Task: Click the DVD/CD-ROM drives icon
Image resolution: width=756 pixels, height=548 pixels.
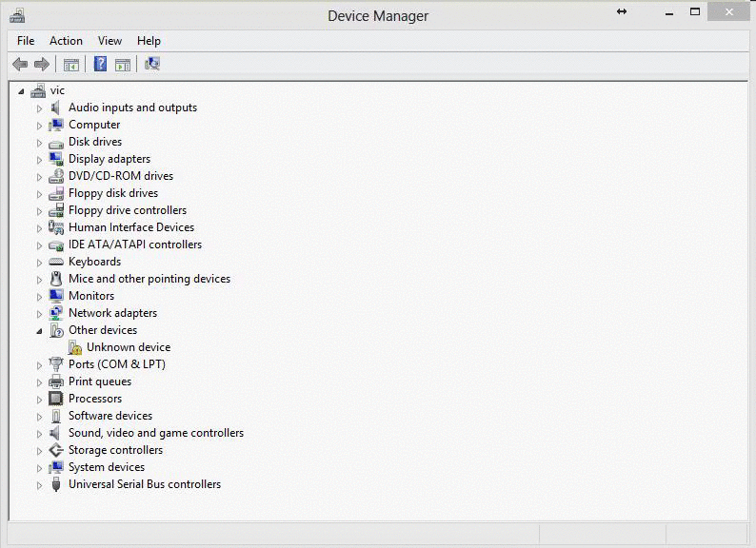Action: coord(56,176)
